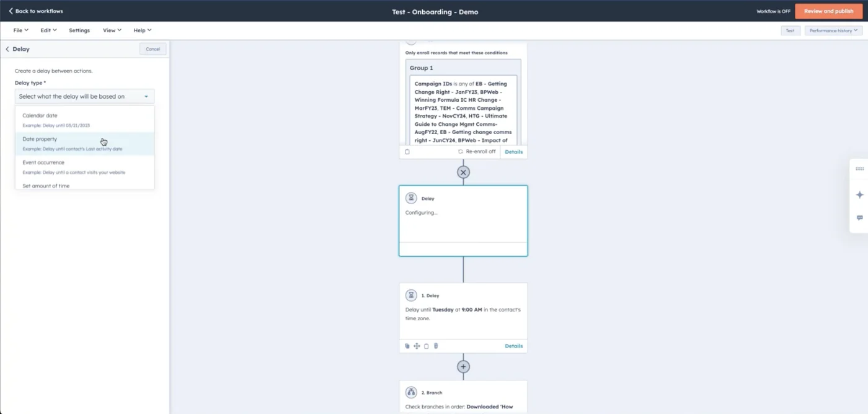Click the chat comment icon on the right

(859, 218)
